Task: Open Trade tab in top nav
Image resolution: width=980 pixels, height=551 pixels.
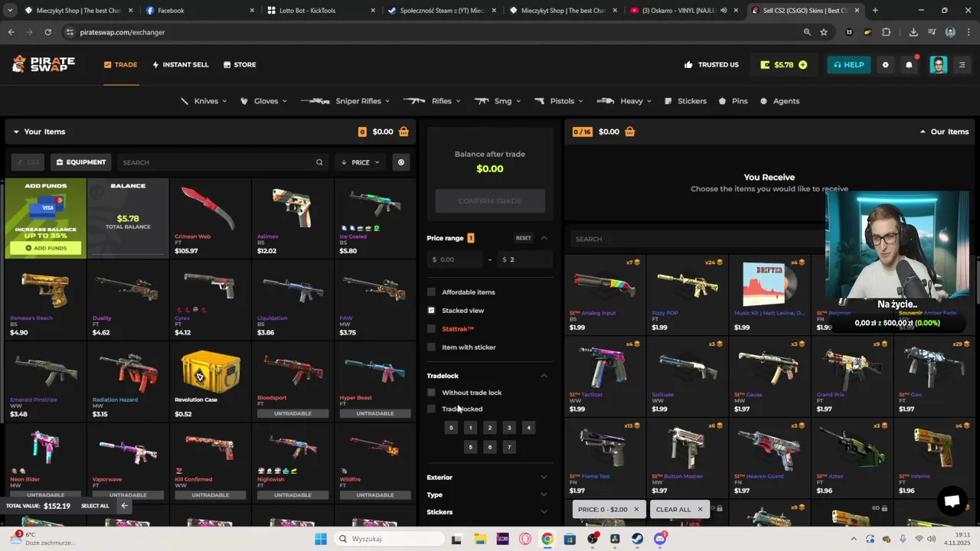Action: click(x=121, y=65)
